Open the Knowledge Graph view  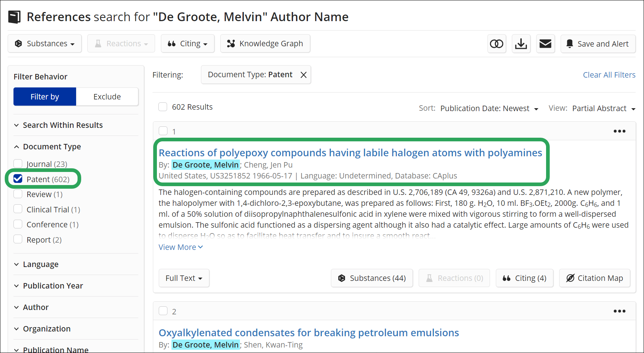tap(265, 44)
